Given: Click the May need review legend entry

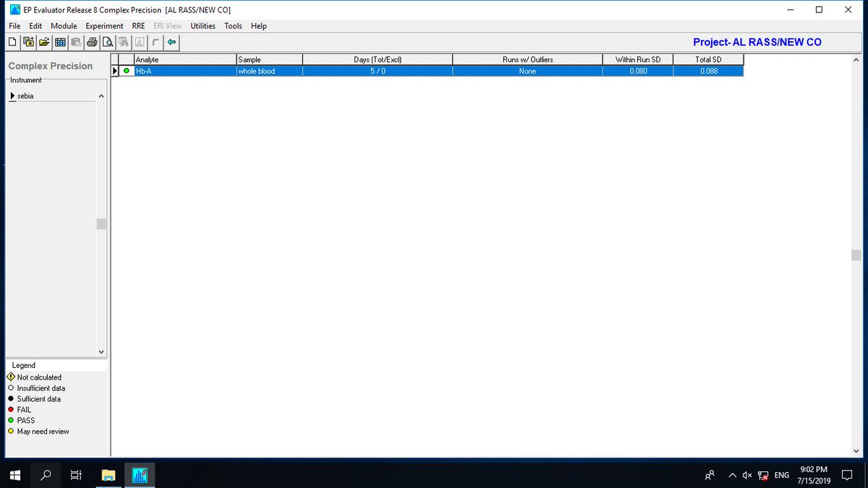Looking at the screenshot, I should click(x=38, y=431).
